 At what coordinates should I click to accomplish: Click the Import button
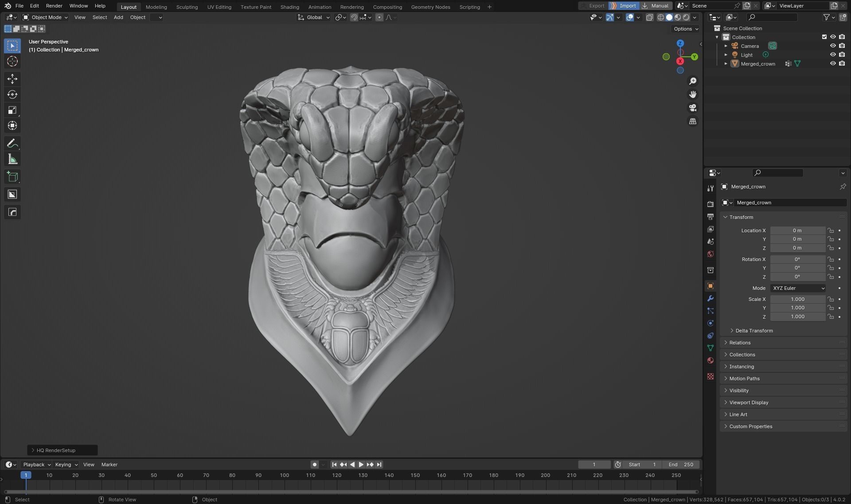click(x=624, y=6)
